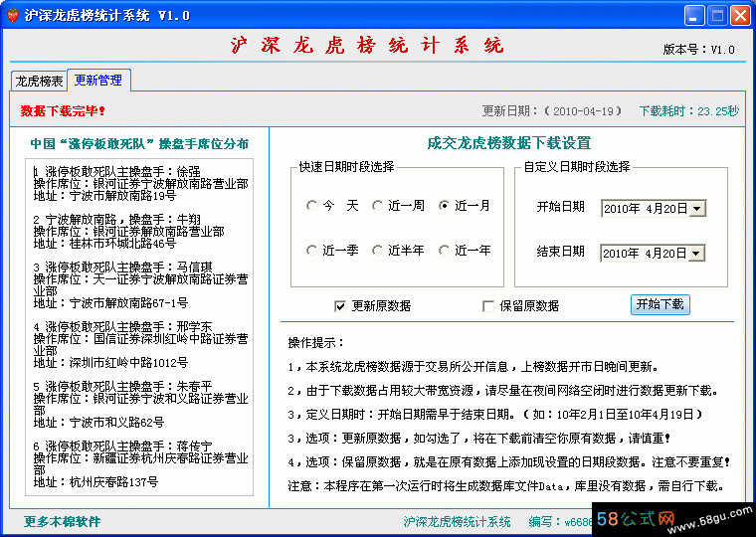Switch to the 龙虎榜表 tab
The width and height of the screenshot is (756, 537).
(x=39, y=81)
